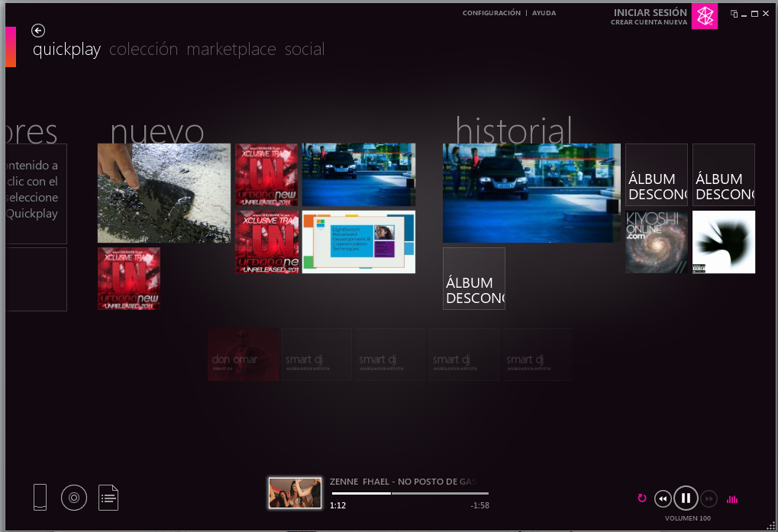Pause the current song
The width and height of the screenshot is (778, 532).
pyautogui.click(x=686, y=498)
